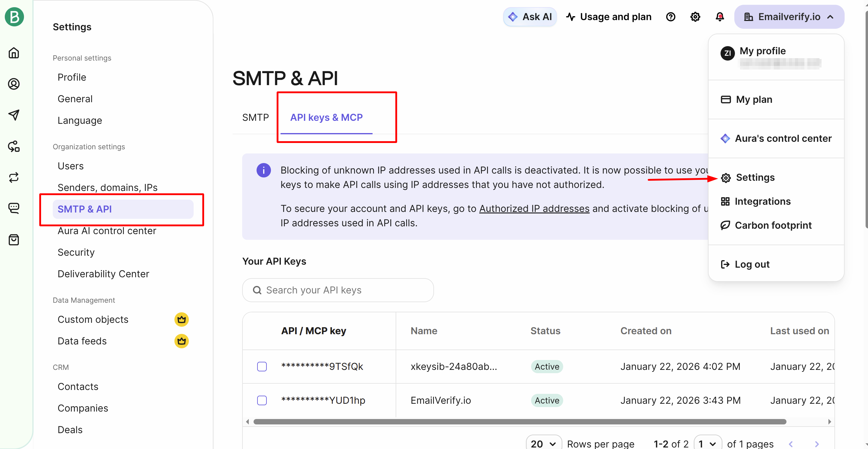
Task: Click the My profile entry
Action: click(x=776, y=57)
